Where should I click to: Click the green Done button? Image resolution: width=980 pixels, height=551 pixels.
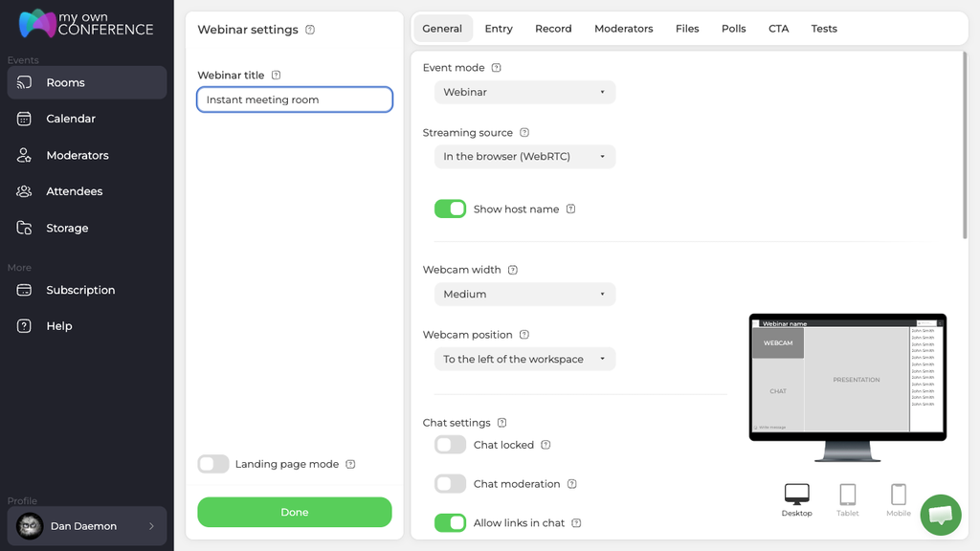tap(295, 513)
